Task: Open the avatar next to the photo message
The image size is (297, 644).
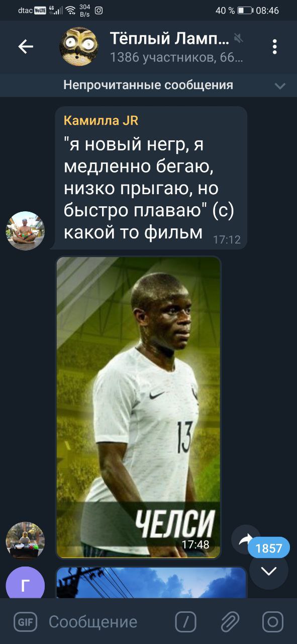Action: click(x=25, y=541)
